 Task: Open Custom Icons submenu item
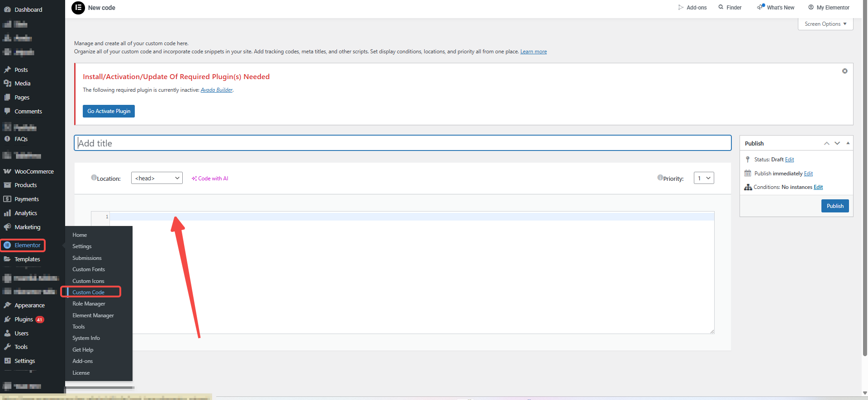click(x=88, y=281)
